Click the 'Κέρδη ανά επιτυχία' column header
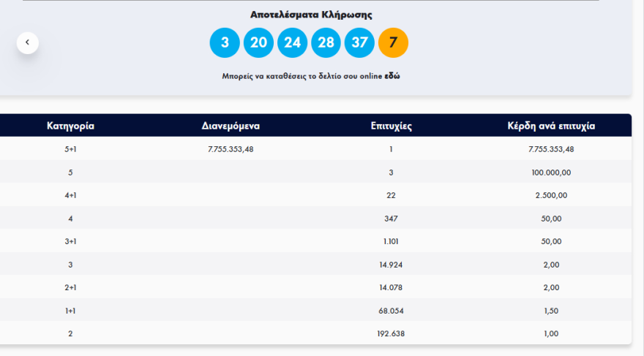This screenshot has width=644, height=356. (551, 126)
